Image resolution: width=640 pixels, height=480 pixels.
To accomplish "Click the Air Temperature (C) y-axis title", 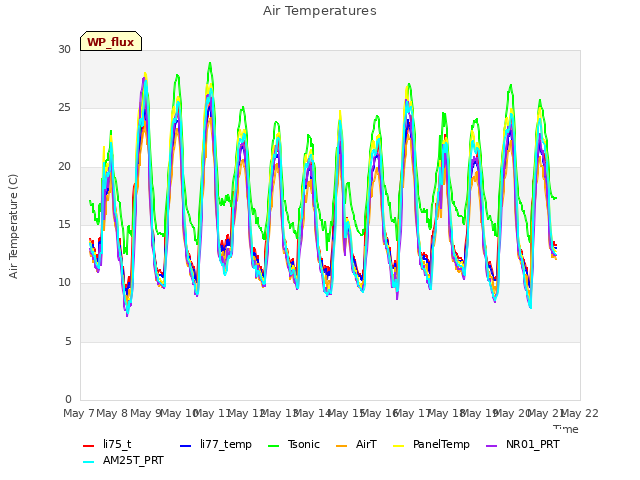I will tap(13, 227).
